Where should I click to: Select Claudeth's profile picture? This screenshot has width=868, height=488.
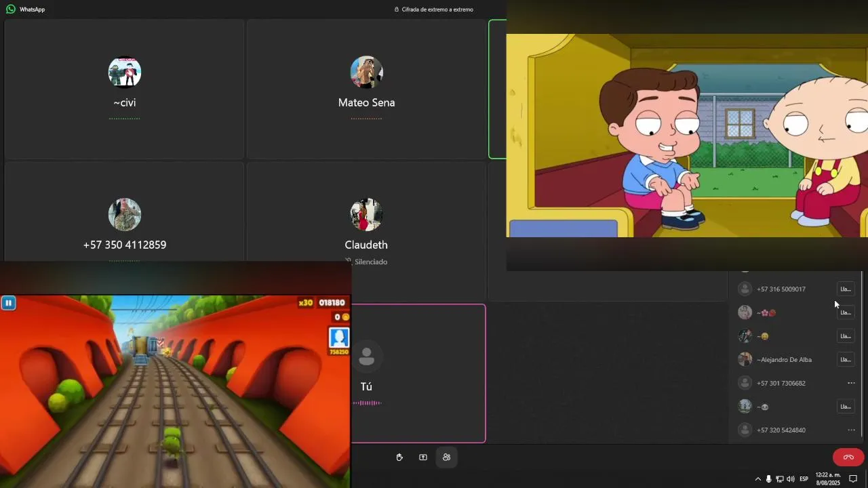pos(366,214)
